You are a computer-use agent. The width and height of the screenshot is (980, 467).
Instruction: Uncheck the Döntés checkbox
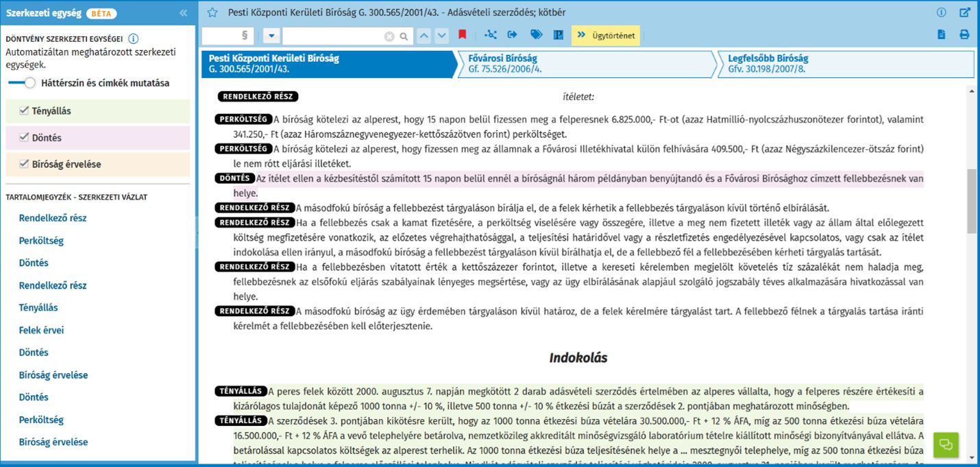point(25,138)
